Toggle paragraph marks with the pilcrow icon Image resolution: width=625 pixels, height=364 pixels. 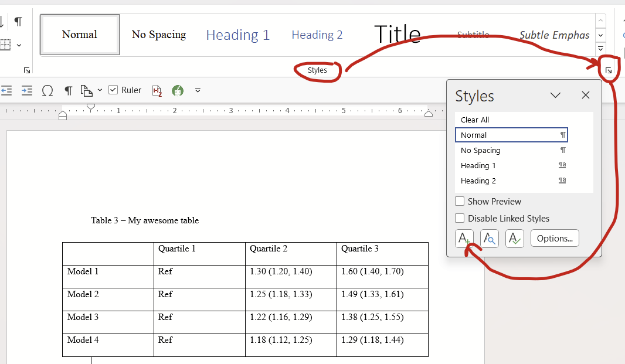coord(68,90)
